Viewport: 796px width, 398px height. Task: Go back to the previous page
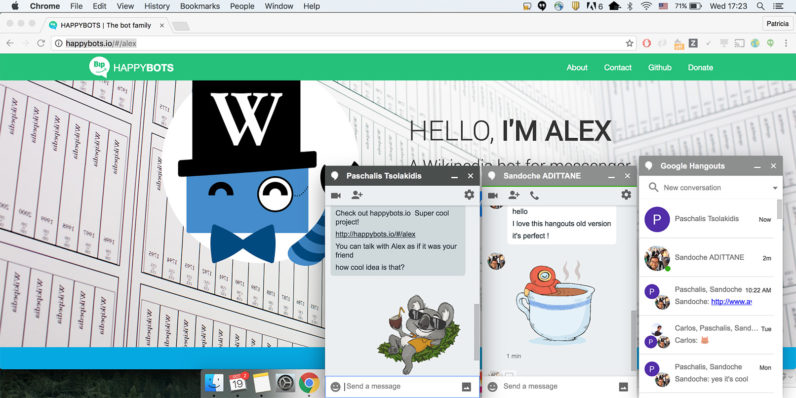click(10, 43)
